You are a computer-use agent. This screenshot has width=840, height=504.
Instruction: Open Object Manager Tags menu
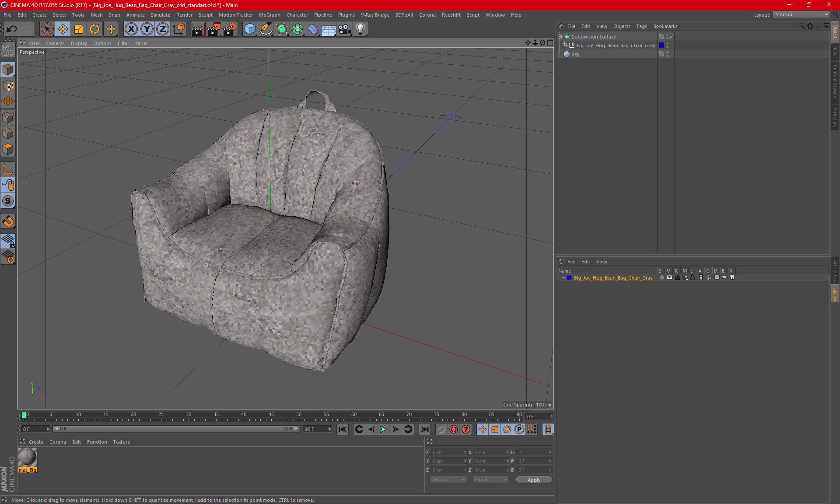[641, 26]
